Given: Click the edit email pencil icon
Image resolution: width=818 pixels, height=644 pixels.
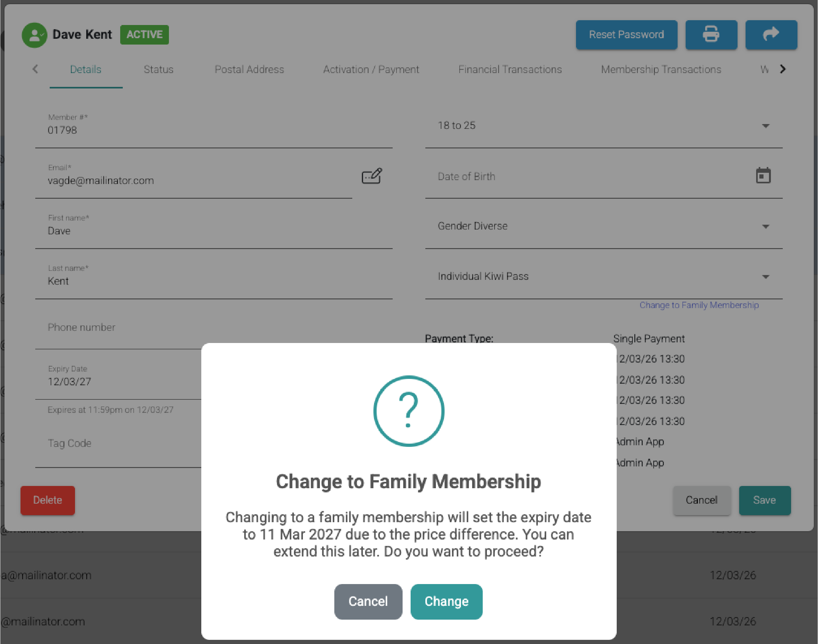Looking at the screenshot, I should (372, 176).
